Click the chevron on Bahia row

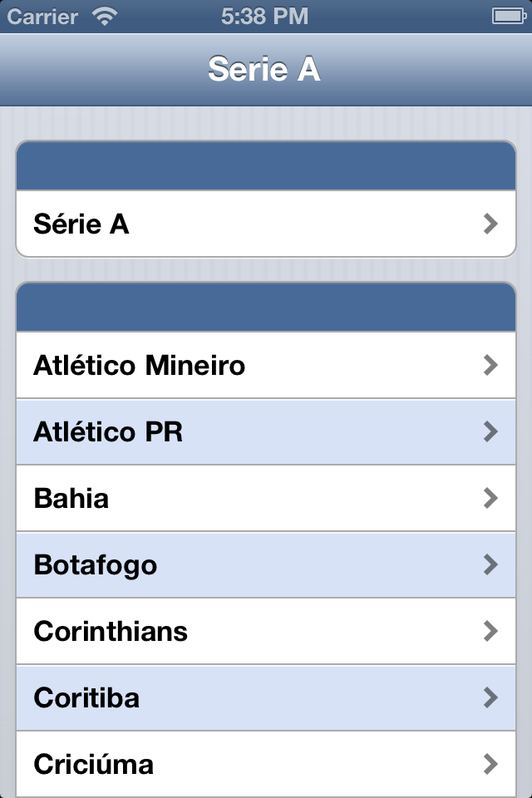coord(490,498)
